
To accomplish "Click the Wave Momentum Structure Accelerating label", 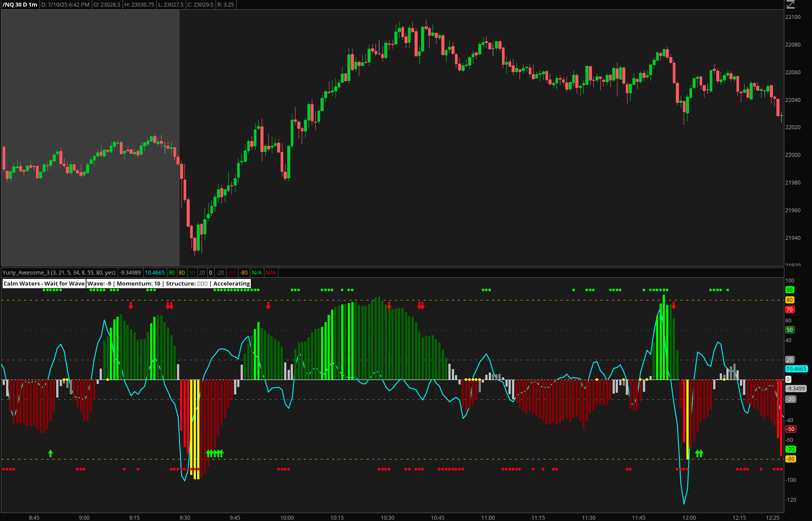I will 169,283.
